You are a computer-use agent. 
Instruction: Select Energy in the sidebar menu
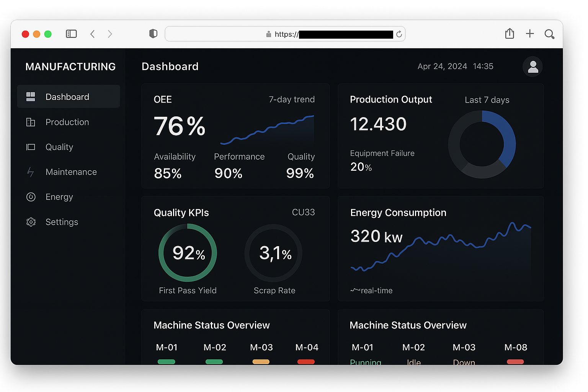[x=59, y=197]
